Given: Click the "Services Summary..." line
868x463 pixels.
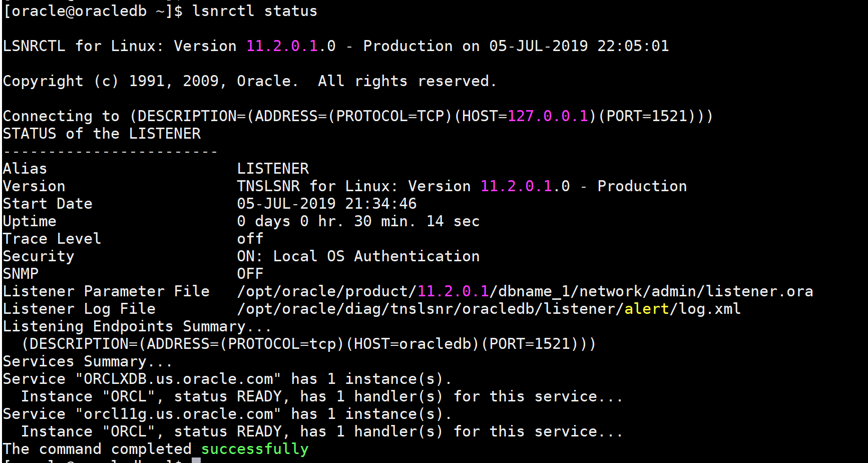Looking at the screenshot, I should (x=87, y=361).
